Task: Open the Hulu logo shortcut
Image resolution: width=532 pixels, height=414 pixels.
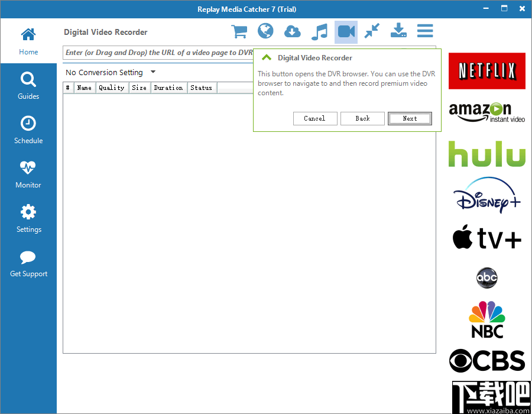Action: pyautogui.click(x=487, y=154)
